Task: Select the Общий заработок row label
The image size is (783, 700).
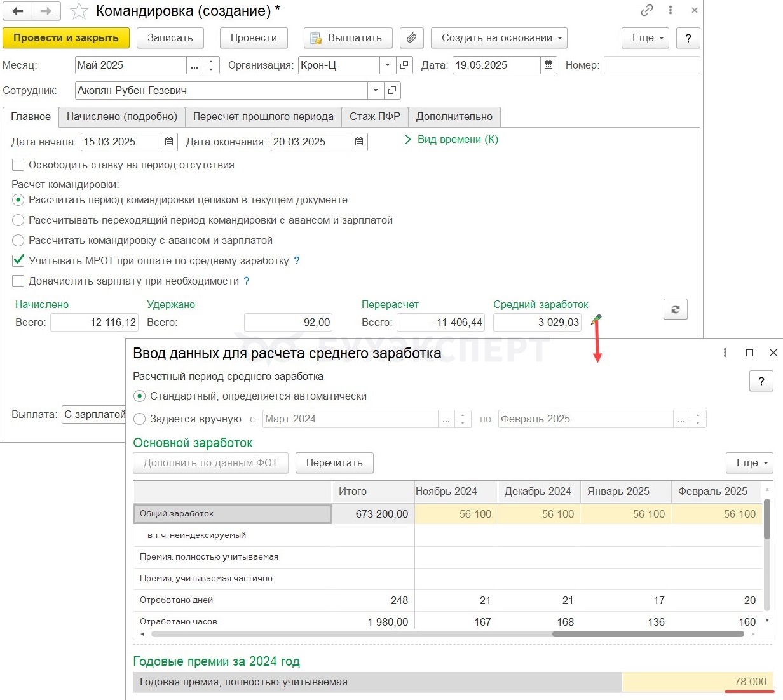Action: [x=233, y=514]
